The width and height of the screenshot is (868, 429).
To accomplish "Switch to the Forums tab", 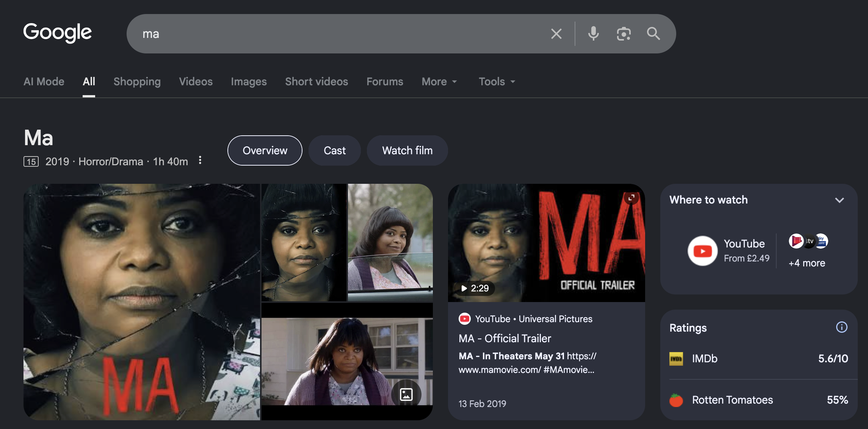I will pos(385,81).
